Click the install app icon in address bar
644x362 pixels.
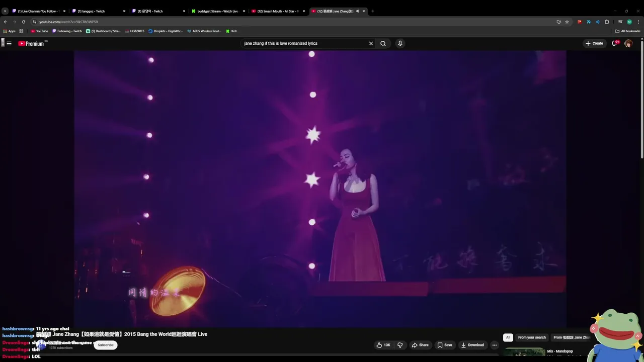point(558,22)
